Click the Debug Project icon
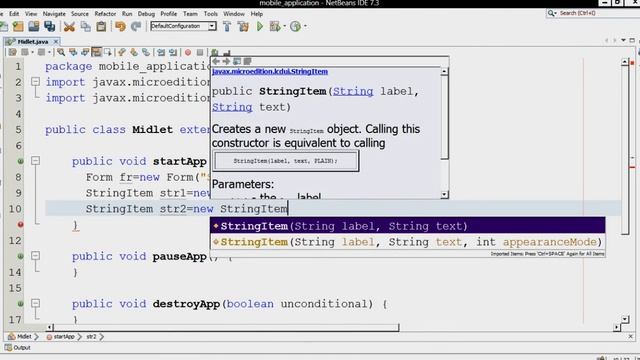640x360 pixels. pos(275,27)
